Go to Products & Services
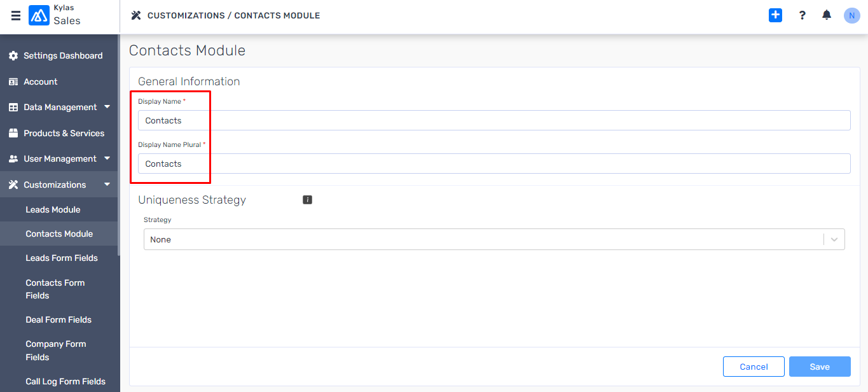Screen dimensions: 868x392 [x=64, y=133]
